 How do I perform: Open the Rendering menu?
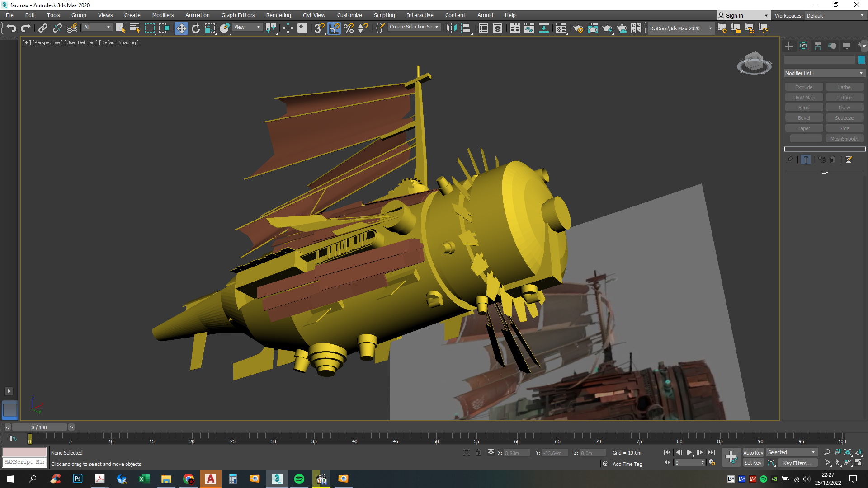[x=278, y=15]
